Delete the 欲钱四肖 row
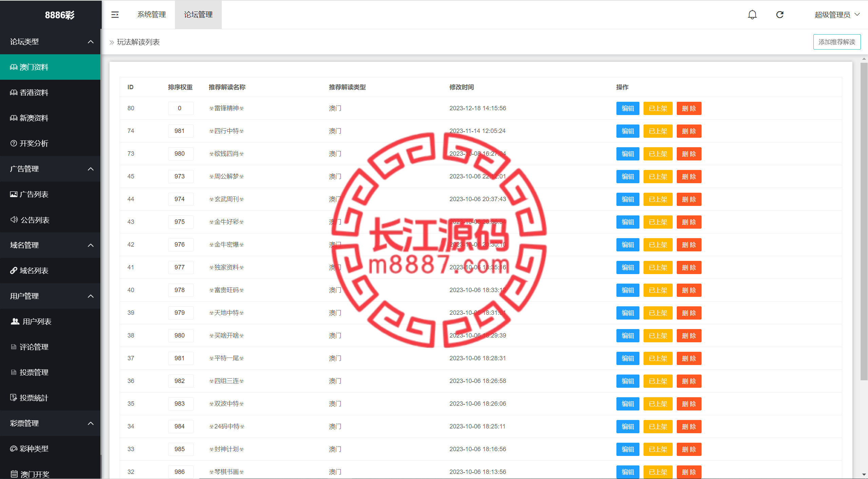 click(689, 154)
